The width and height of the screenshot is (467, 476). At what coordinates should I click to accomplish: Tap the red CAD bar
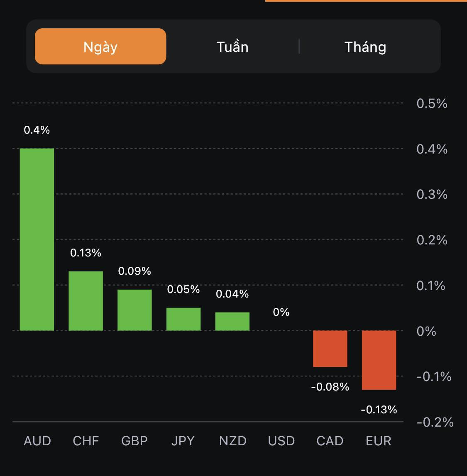coord(330,349)
